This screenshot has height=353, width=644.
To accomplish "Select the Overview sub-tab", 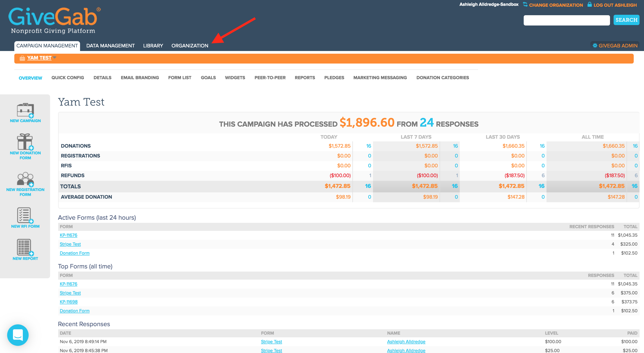I will (x=30, y=78).
